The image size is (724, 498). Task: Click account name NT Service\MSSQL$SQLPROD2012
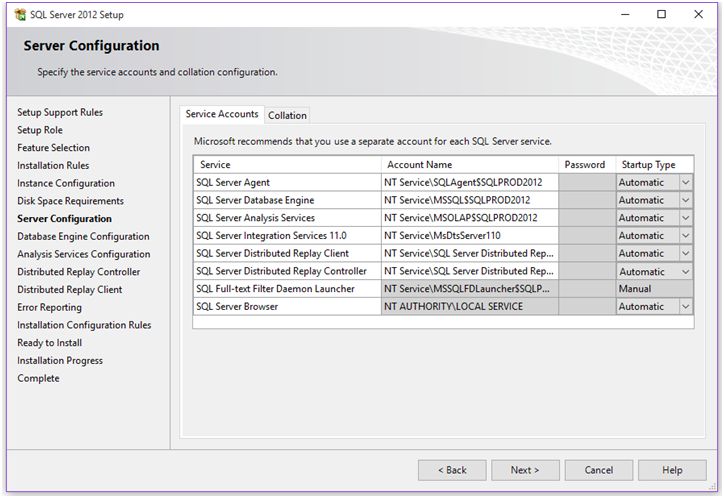470,200
